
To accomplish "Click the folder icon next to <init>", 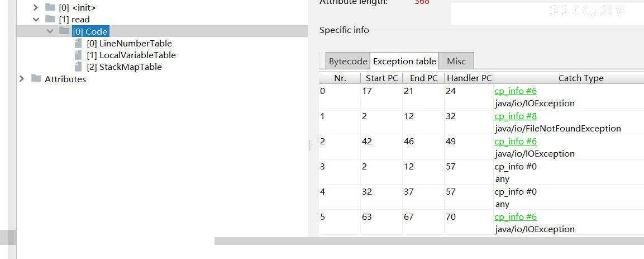I will click(x=50, y=7).
